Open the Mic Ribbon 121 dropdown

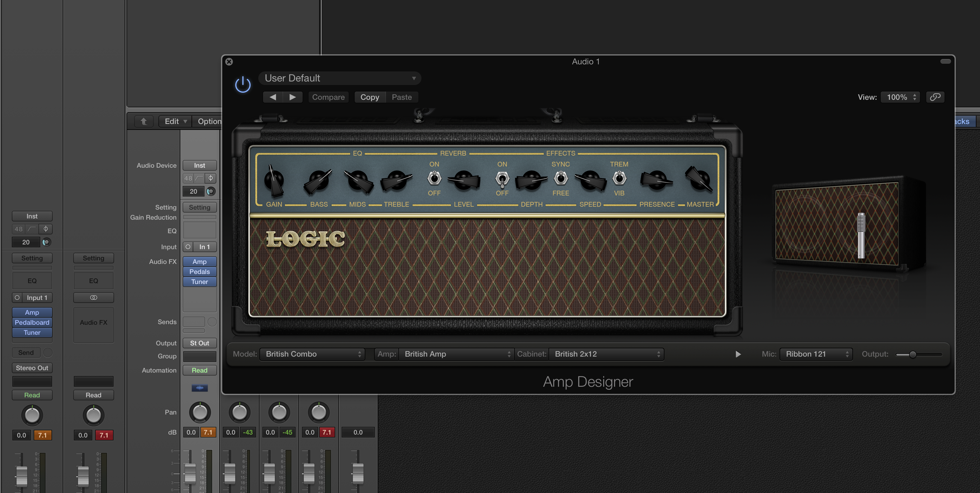click(x=816, y=354)
